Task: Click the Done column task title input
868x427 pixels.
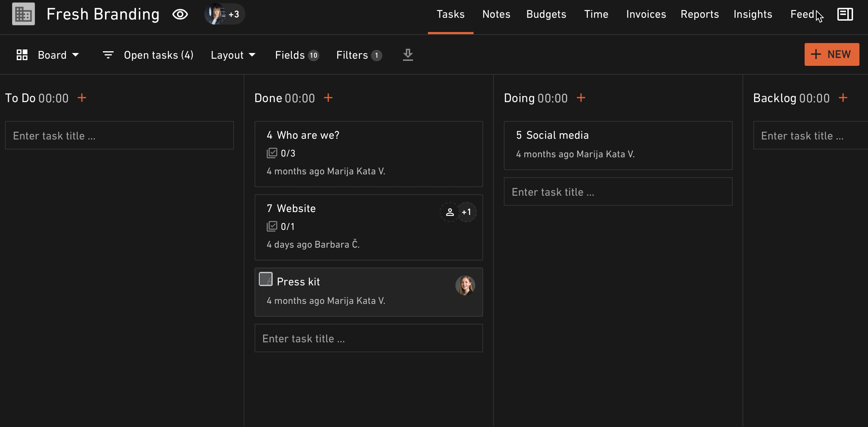Action: pyautogui.click(x=368, y=338)
